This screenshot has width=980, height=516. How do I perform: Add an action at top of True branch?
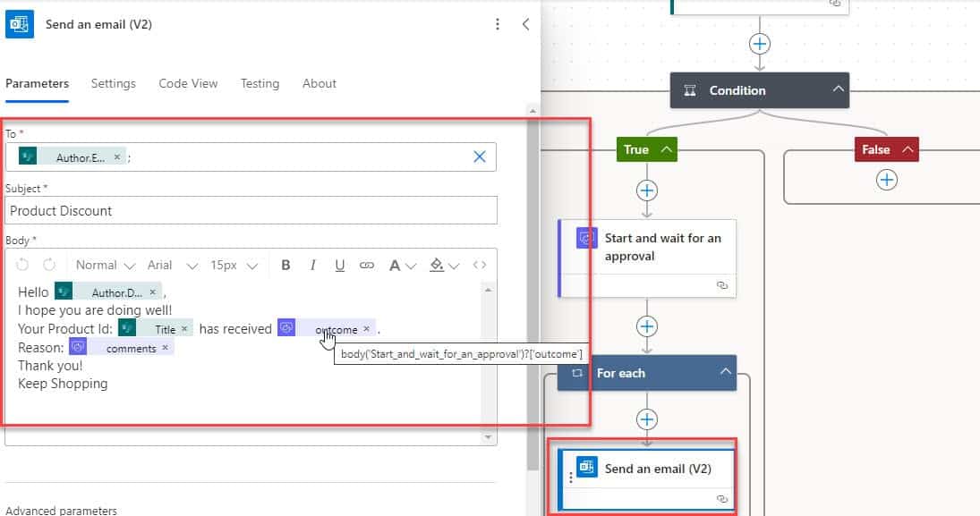(647, 190)
